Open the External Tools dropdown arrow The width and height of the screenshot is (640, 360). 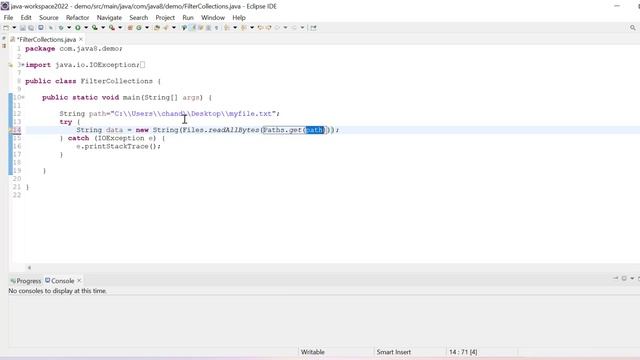120,28
